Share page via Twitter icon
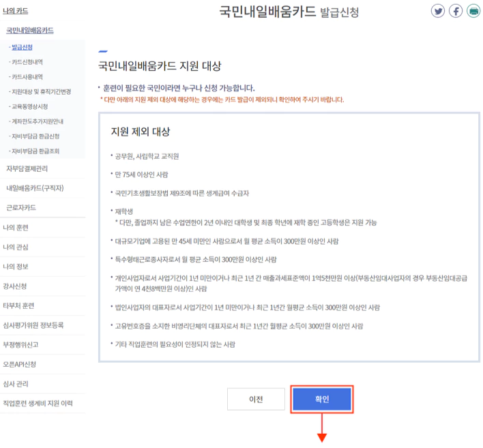This screenshot has height=448, width=483. point(438,11)
